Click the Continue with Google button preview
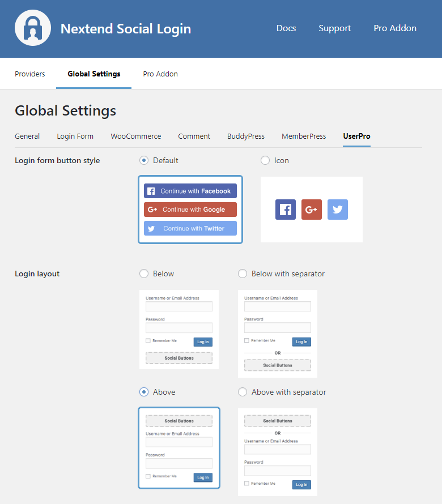This screenshot has width=442, height=504. point(190,210)
